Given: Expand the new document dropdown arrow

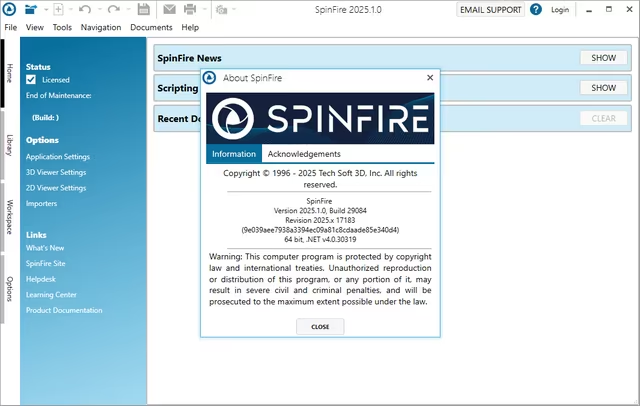Looking at the screenshot, I should [70, 9].
